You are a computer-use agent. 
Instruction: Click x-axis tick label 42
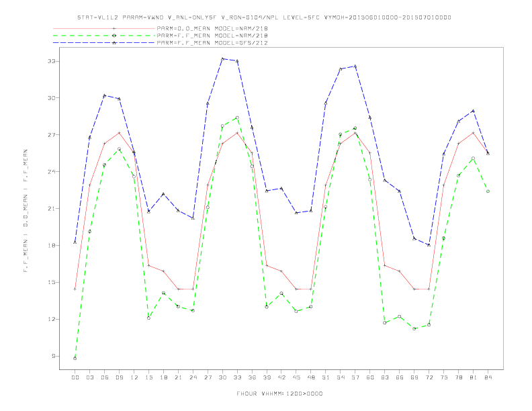(x=281, y=377)
